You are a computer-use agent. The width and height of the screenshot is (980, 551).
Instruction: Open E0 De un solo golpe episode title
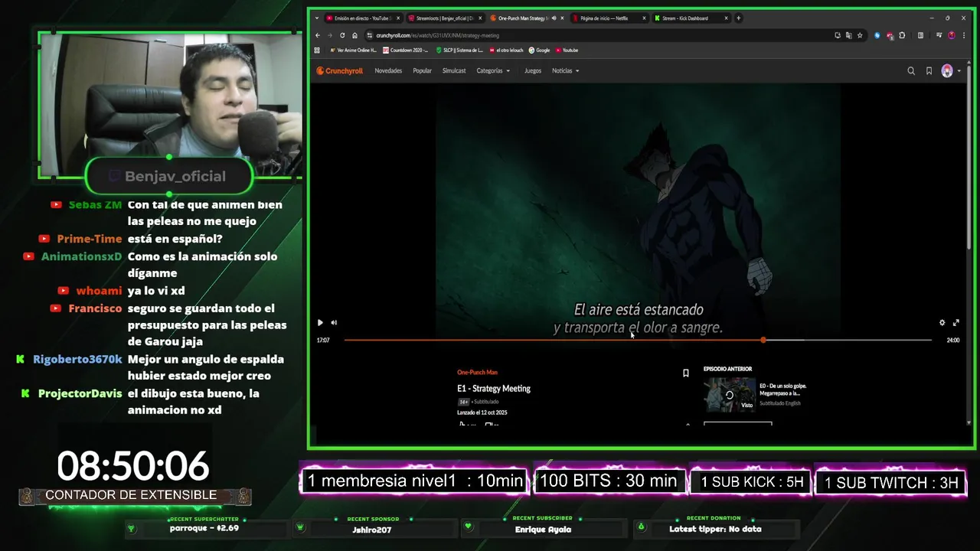point(782,390)
